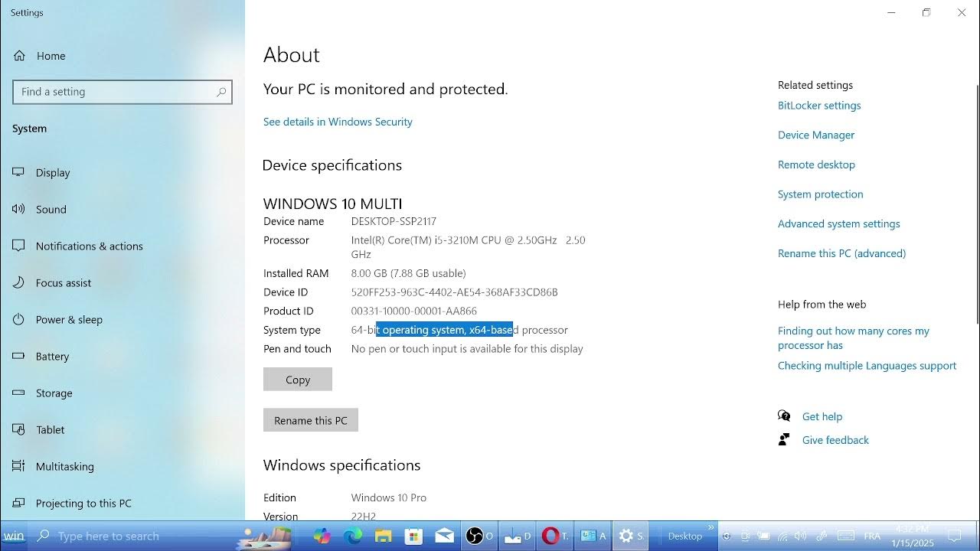980x551 pixels.
Task: Click device name DESKTOP-SSP2117
Action: [394, 221]
